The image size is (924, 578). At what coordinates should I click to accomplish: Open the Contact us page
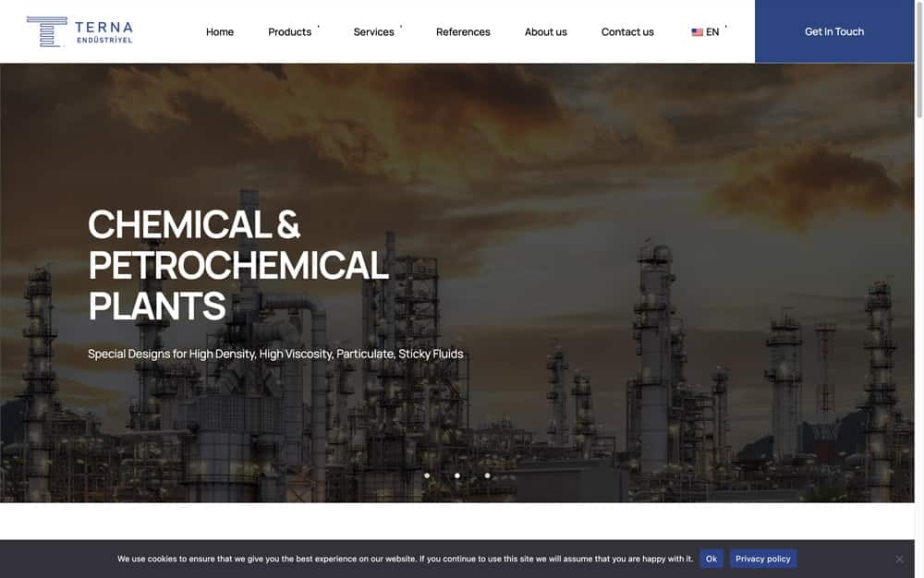pyautogui.click(x=627, y=31)
